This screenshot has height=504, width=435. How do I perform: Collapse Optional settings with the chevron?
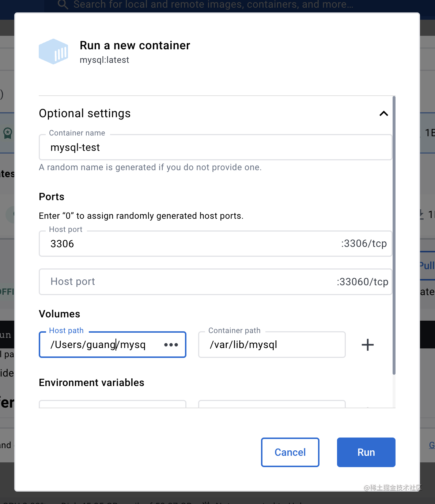coord(383,114)
